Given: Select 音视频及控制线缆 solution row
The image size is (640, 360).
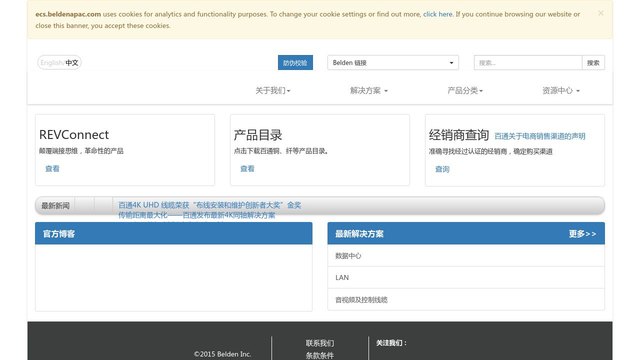Looking at the screenshot, I should click(x=466, y=300).
